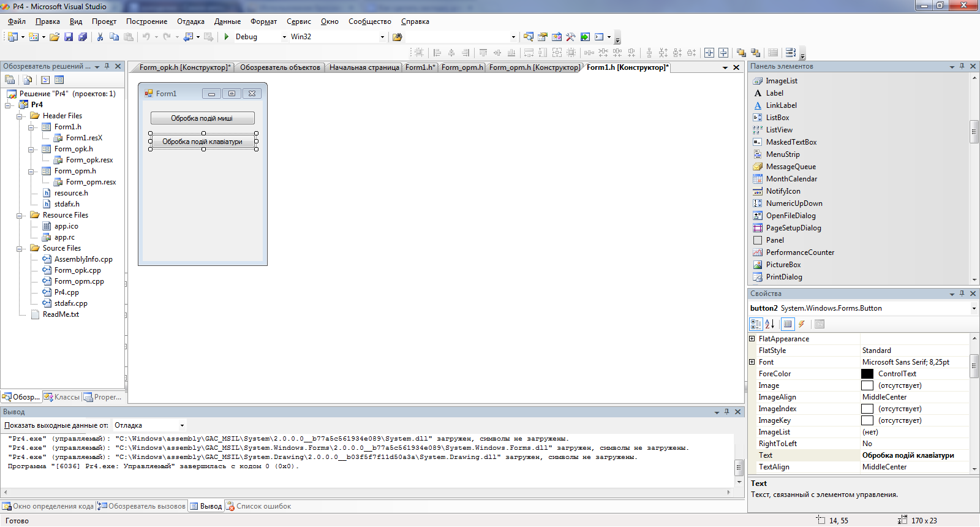
Task: Collapse the Resource Files folder node
Action: pos(20,215)
